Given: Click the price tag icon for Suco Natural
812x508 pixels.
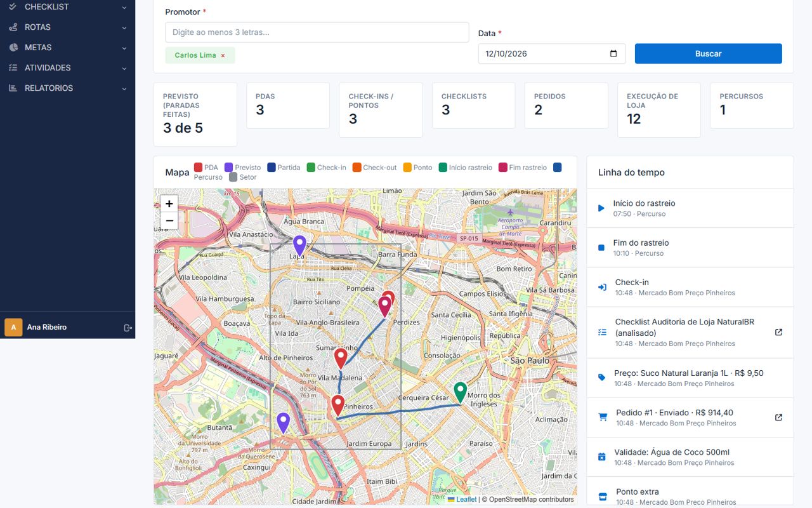Looking at the screenshot, I should pos(602,377).
